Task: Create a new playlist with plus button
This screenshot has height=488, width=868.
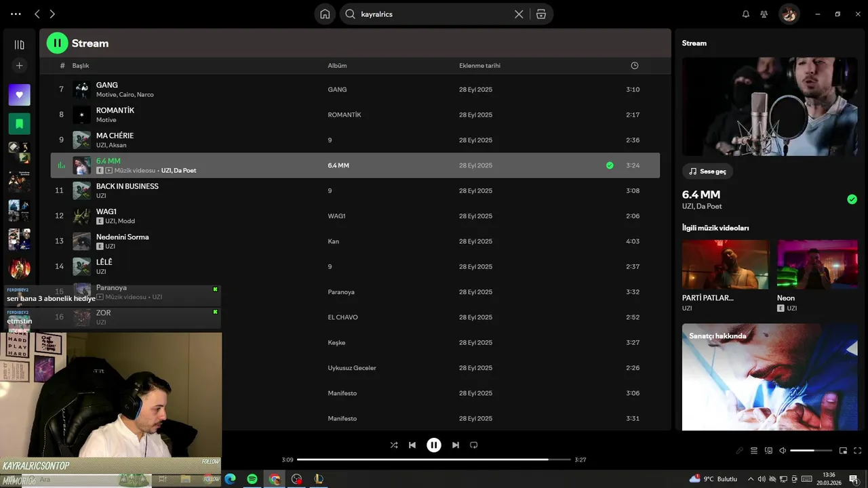Action: pos(20,66)
